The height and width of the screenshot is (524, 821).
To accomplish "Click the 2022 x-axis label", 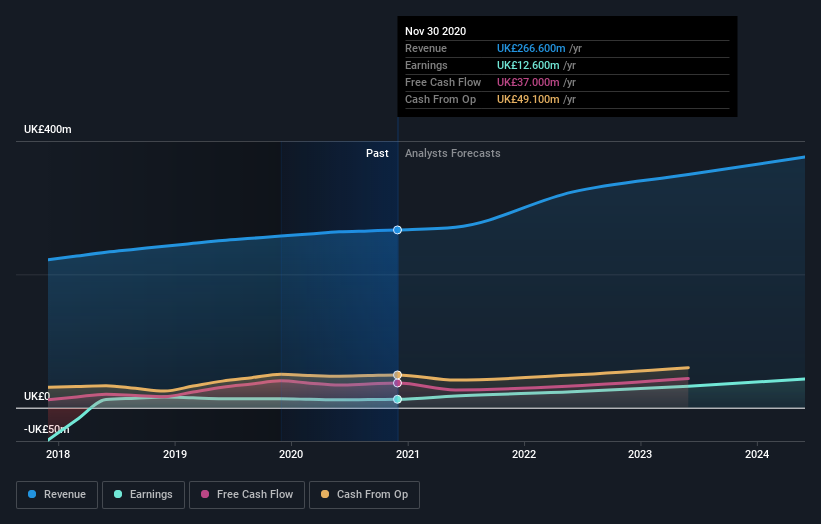I will (x=524, y=454).
